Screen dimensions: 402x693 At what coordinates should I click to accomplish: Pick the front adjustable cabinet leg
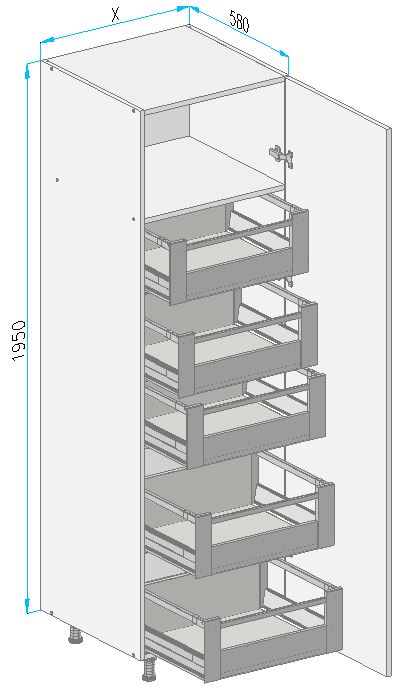point(149,668)
